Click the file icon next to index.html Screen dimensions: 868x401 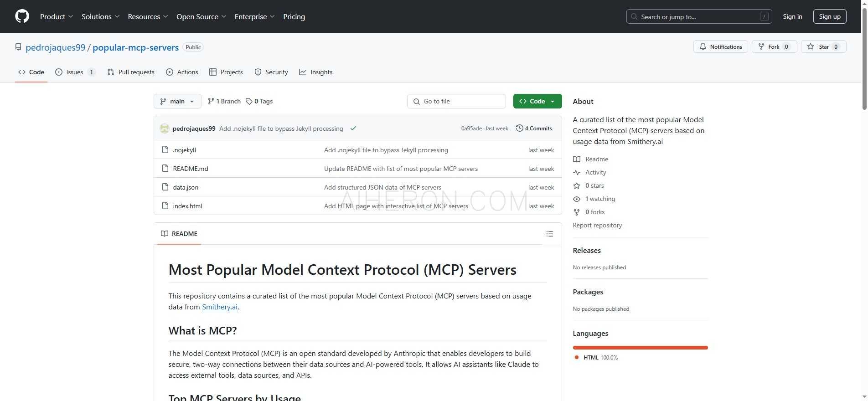pyautogui.click(x=165, y=206)
